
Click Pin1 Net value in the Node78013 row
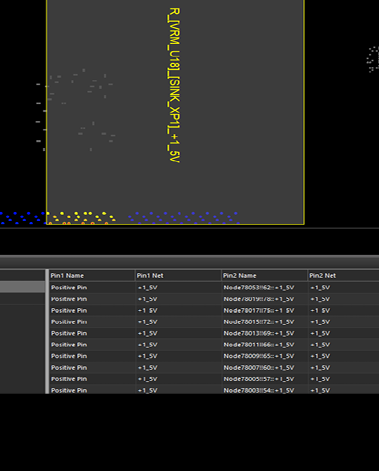[x=147, y=333]
